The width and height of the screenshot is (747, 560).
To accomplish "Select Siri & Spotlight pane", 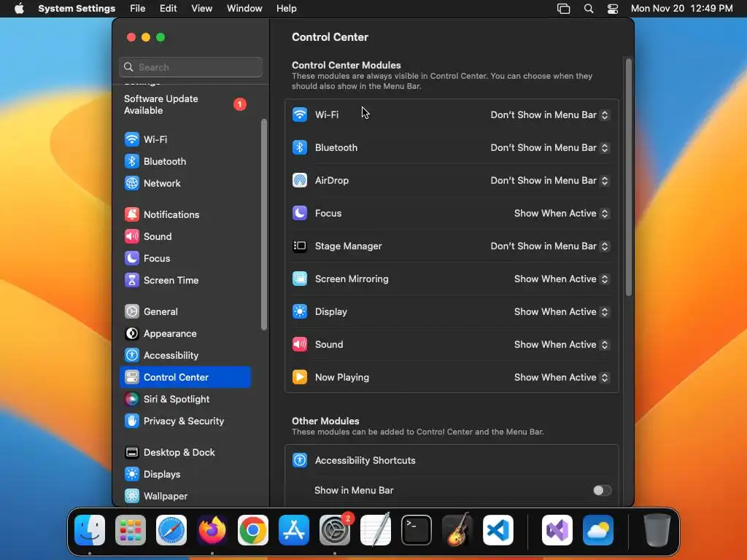I will 185,400.
